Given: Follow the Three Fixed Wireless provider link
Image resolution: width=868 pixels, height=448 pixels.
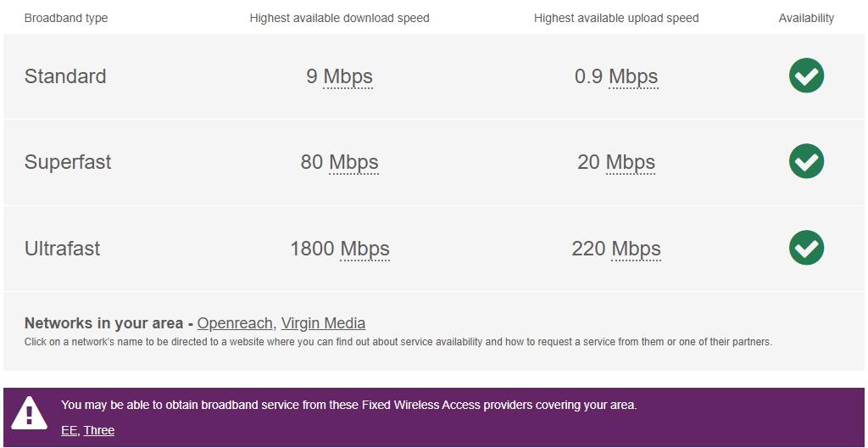Looking at the screenshot, I should click(x=98, y=430).
